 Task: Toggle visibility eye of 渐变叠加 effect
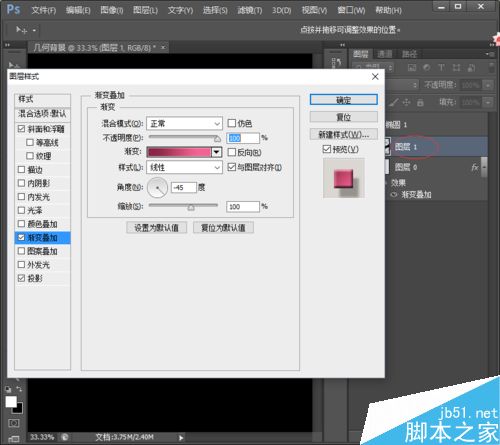[x=394, y=195]
